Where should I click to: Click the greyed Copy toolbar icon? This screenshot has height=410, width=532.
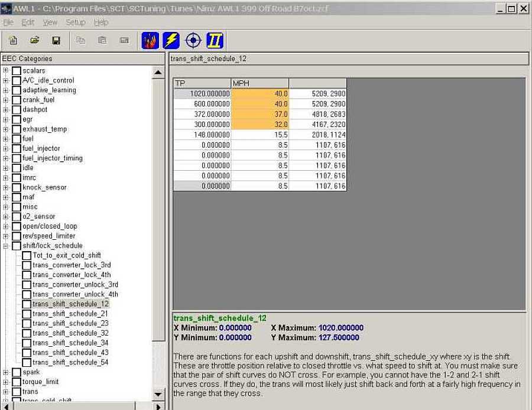(x=80, y=40)
